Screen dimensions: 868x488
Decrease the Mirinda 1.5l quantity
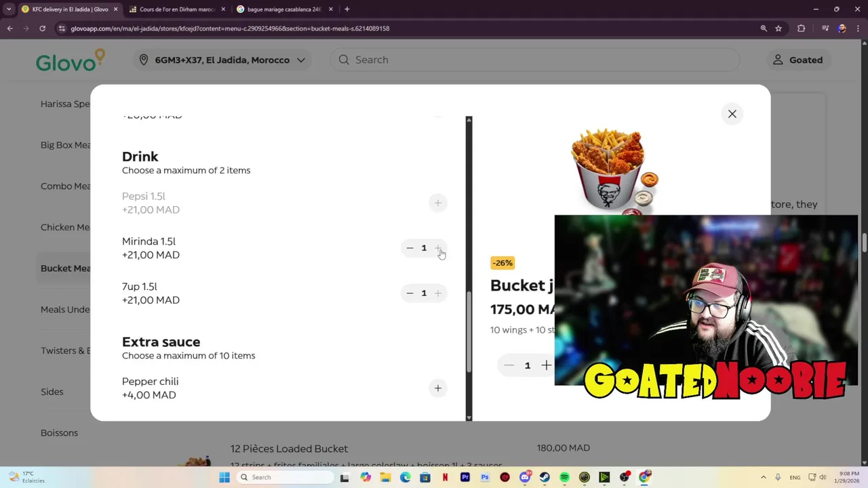pos(410,248)
